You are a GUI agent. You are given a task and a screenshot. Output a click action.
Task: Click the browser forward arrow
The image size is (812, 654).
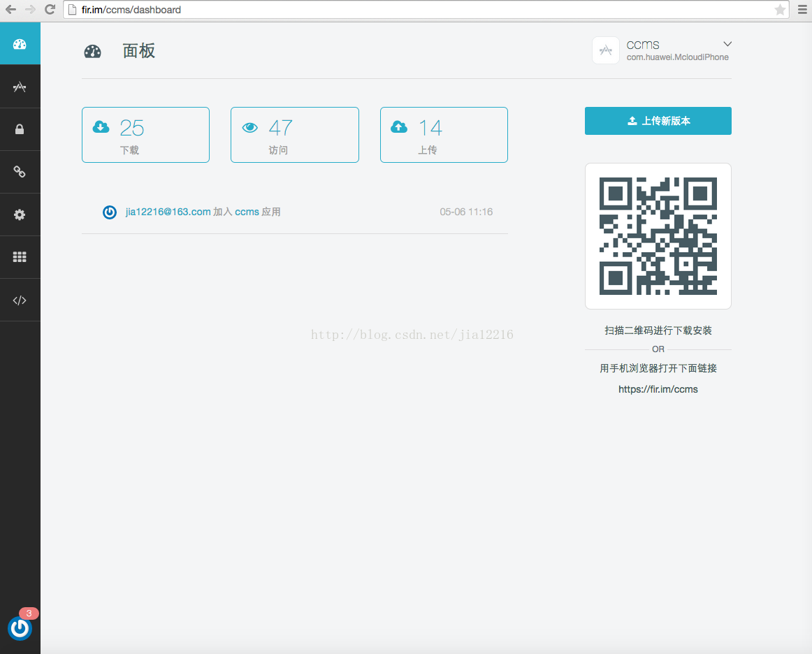pyautogui.click(x=31, y=9)
